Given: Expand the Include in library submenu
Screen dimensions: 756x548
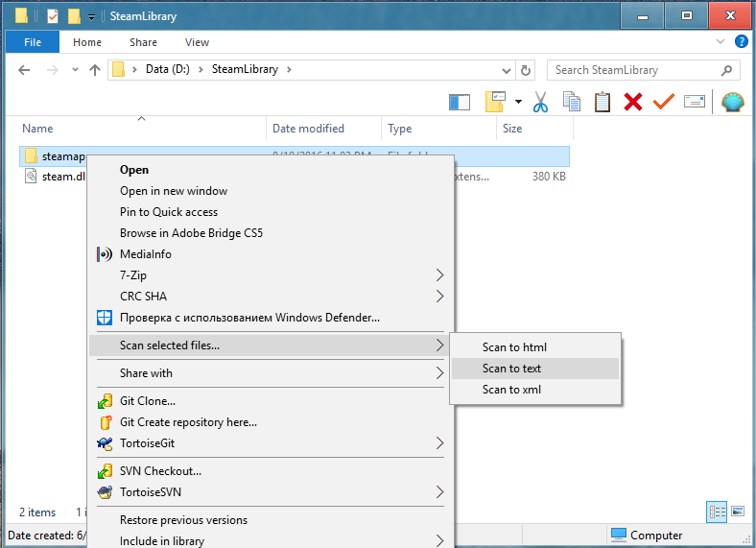Looking at the screenshot, I should pyautogui.click(x=271, y=541).
